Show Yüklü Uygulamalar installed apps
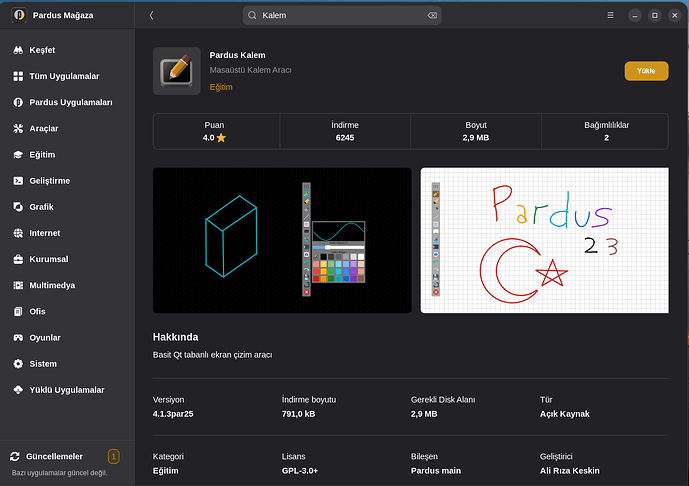The height and width of the screenshot is (486, 689). [67, 390]
